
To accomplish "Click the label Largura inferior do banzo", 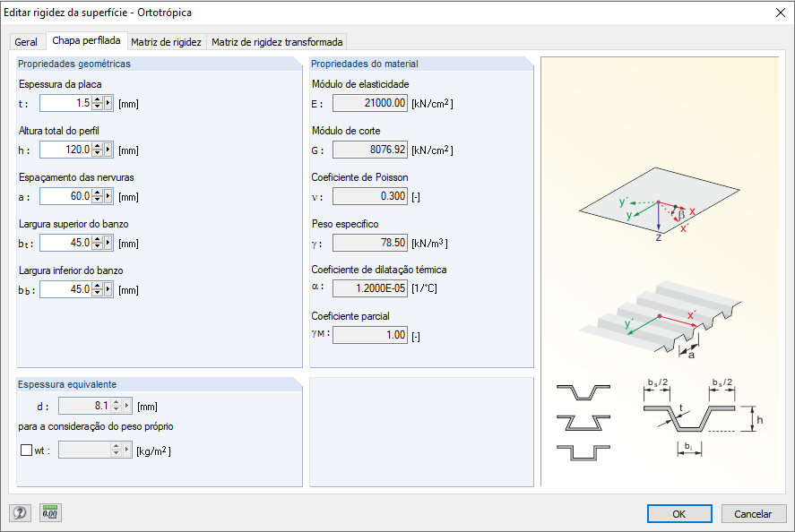I will click(71, 270).
